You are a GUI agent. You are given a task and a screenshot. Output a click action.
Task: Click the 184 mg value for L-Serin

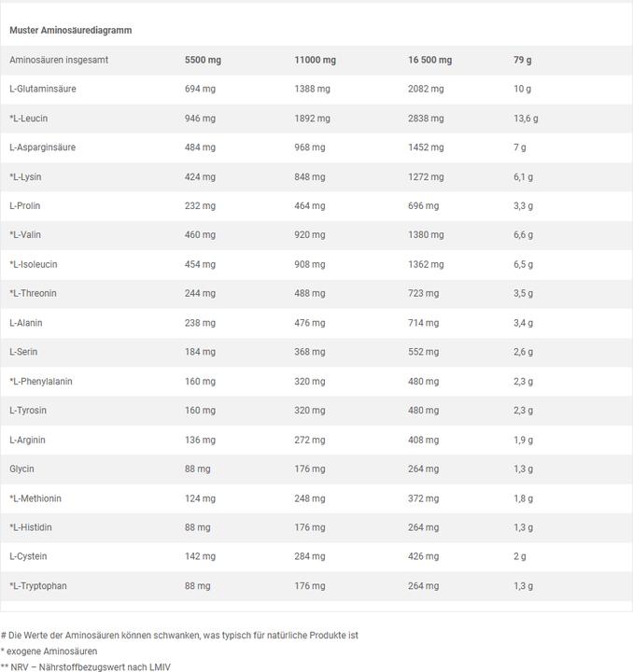click(200, 352)
